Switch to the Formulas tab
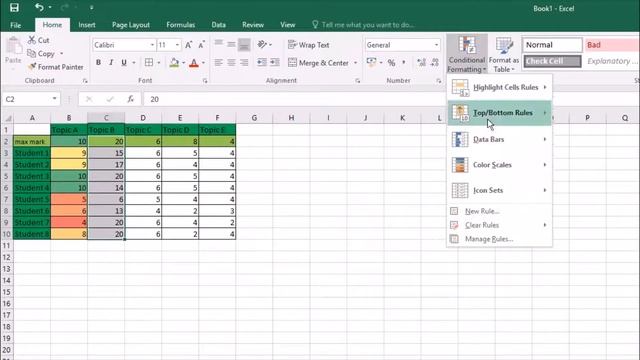 [x=180, y=25]
